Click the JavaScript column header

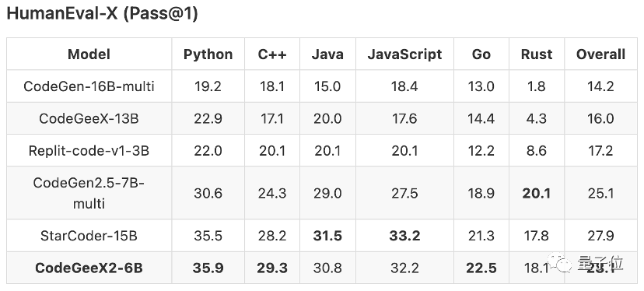point(404,54)
